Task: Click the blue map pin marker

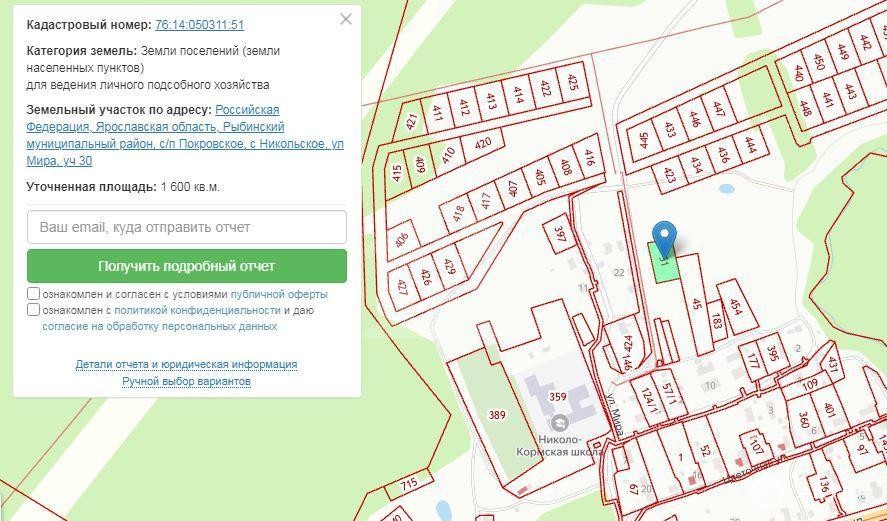Action: click(664, 236)
